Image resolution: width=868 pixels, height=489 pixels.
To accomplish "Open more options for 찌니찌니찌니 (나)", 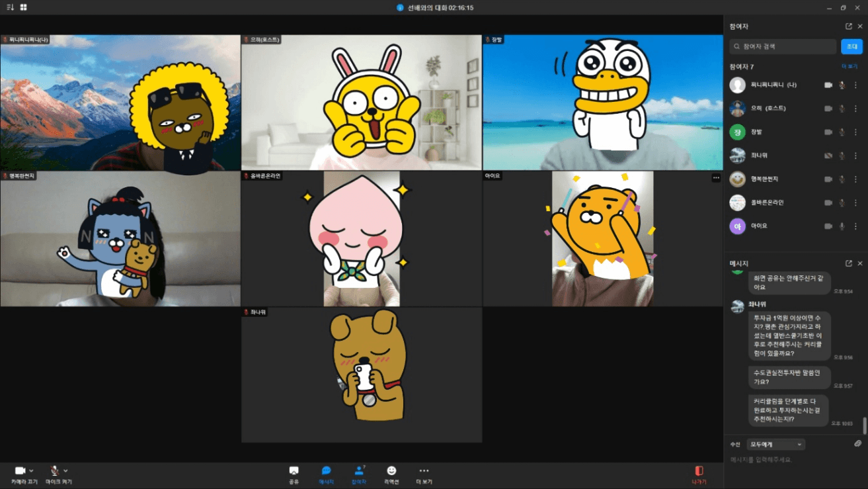I will point(855,85).
